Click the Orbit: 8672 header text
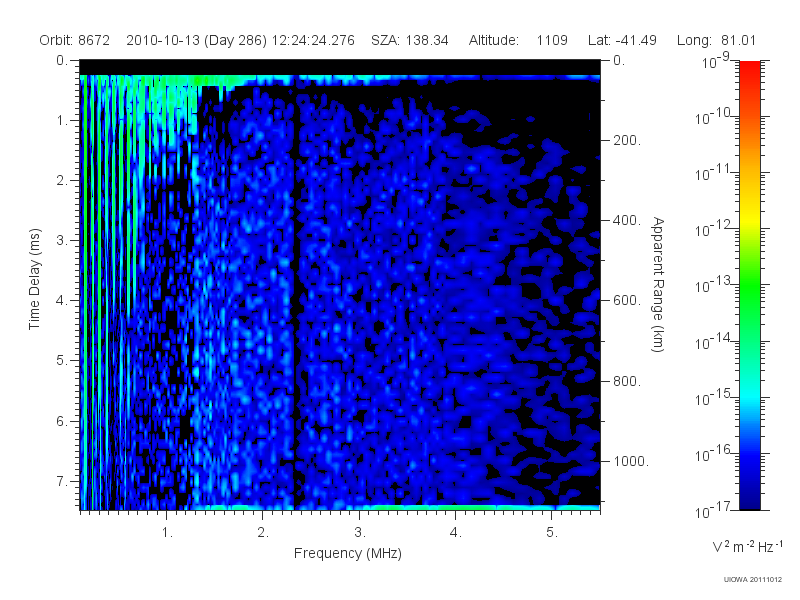 point(74,40)
